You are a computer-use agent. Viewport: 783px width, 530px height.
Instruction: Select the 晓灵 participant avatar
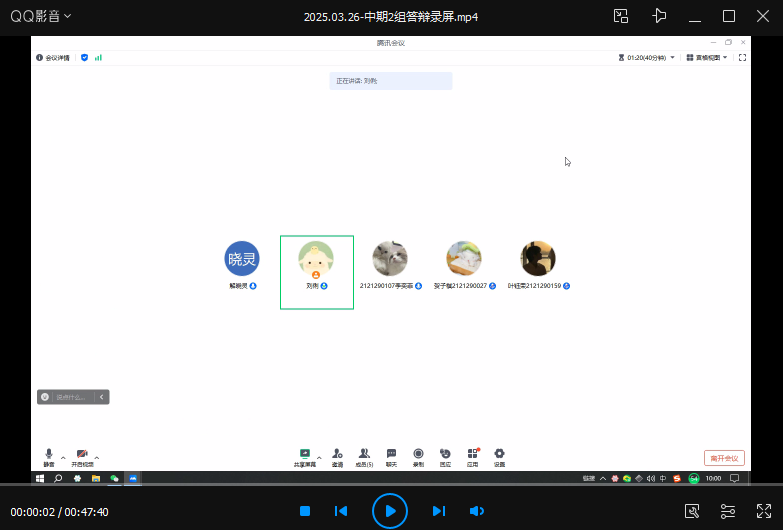pyautogui.click(x=241, y=259)
